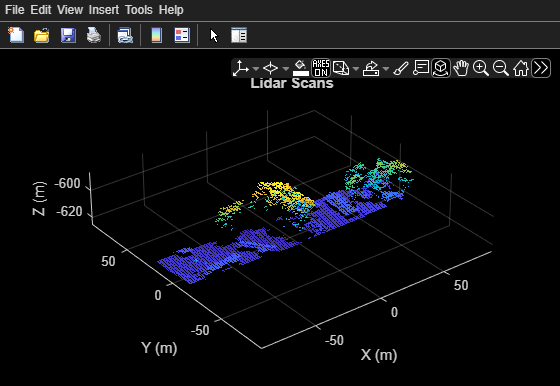Click the background color paint bucket
Viewport: 560px width, 386px height.
pyautogui.click(x=301, y=68)
